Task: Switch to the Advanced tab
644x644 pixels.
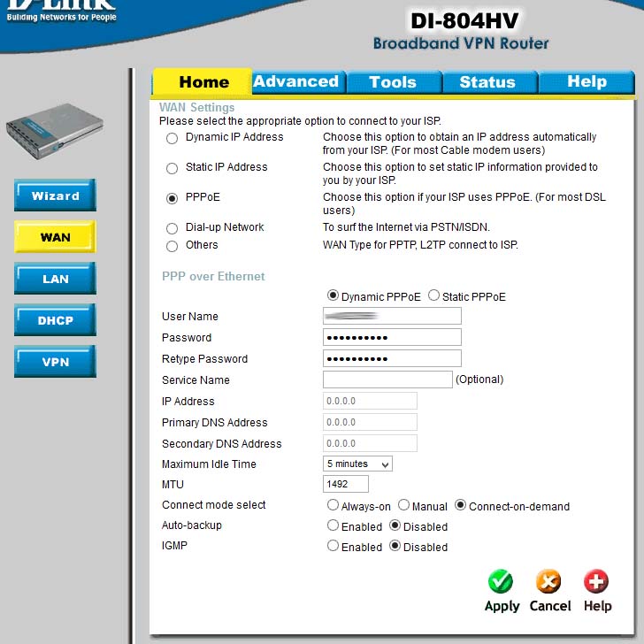Action: pos(299,81)
